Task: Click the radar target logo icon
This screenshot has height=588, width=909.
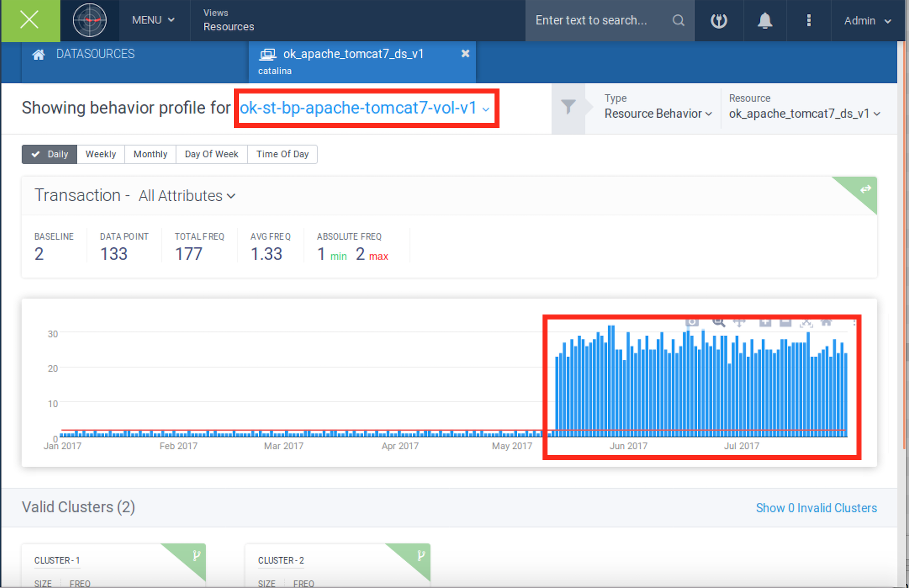Action: pyautogui.click(x=89, y=20)
